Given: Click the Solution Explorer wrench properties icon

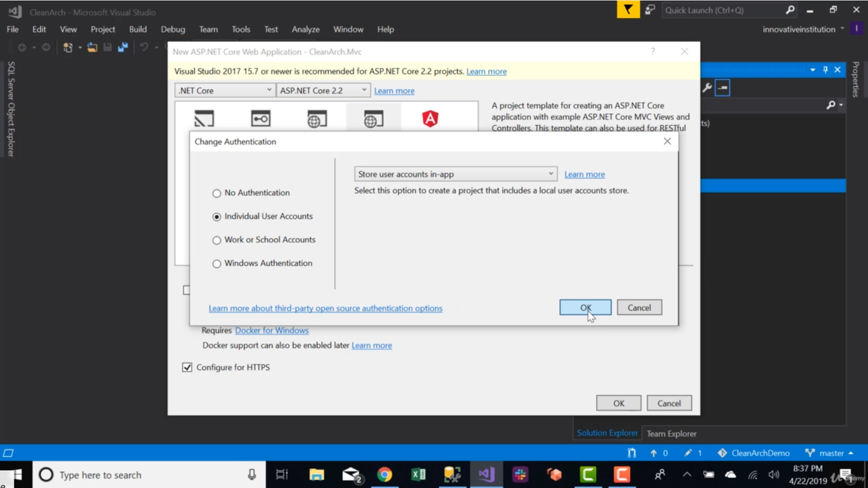Looking at the screenshot, I should point(707,87).
